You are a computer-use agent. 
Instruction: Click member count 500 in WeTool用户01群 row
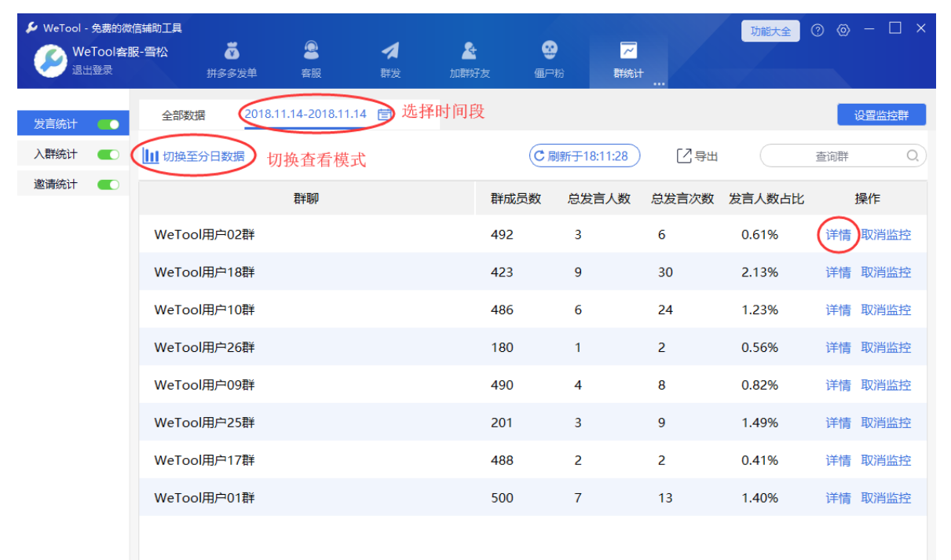(x=502, y=498)
